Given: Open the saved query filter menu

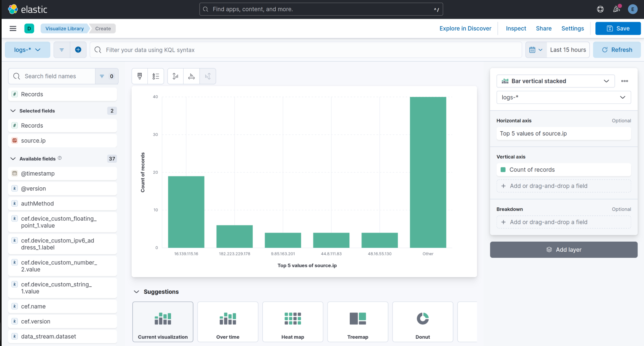Looking at the screenshot, I should tap(62, 50).
